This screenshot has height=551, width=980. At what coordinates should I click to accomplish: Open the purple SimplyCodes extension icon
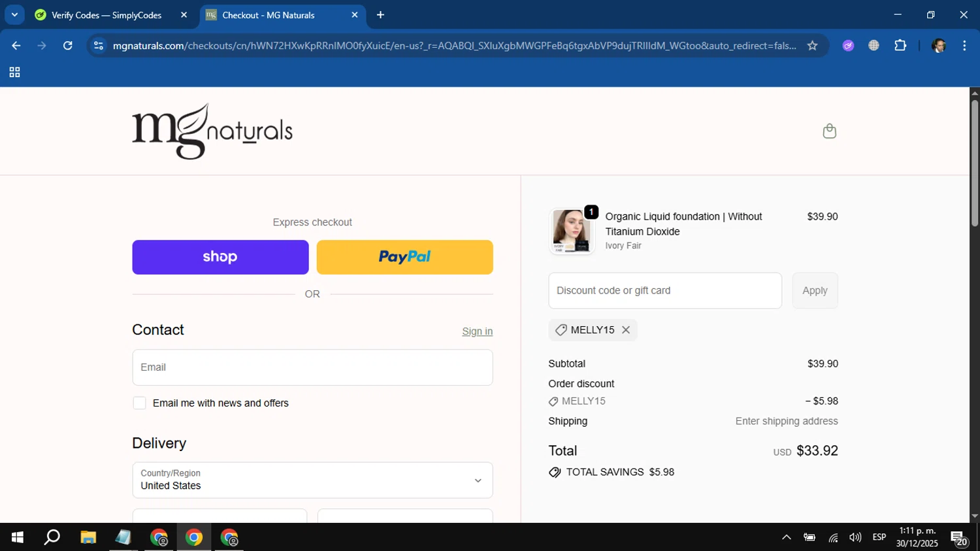coord(848,46)
